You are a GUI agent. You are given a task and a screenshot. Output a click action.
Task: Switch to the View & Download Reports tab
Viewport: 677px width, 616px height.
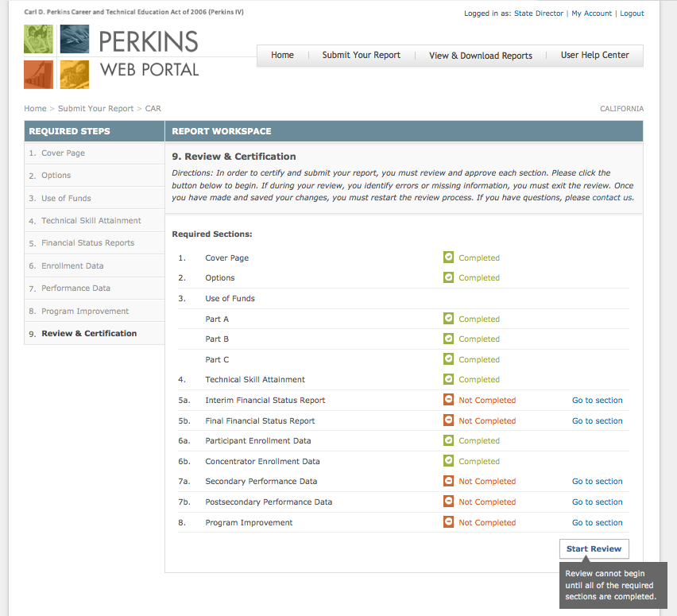click(480, 56)
